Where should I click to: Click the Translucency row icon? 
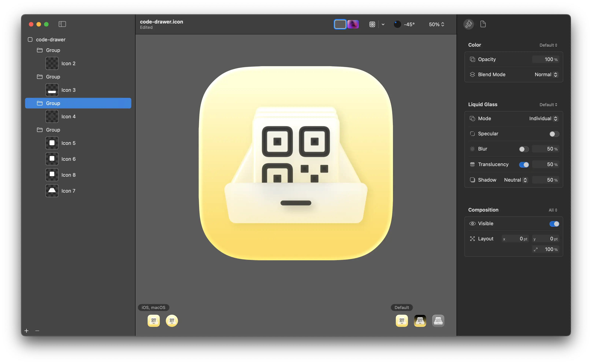coord(472,164)
